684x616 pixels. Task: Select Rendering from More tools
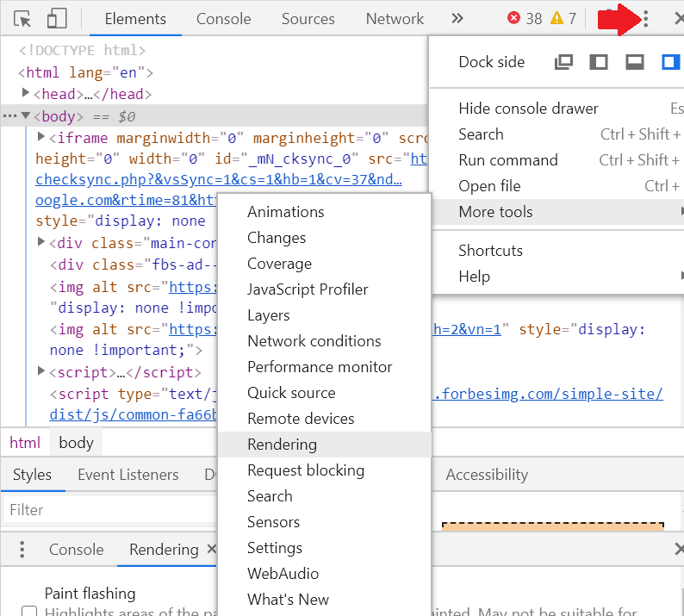point(324,445)
